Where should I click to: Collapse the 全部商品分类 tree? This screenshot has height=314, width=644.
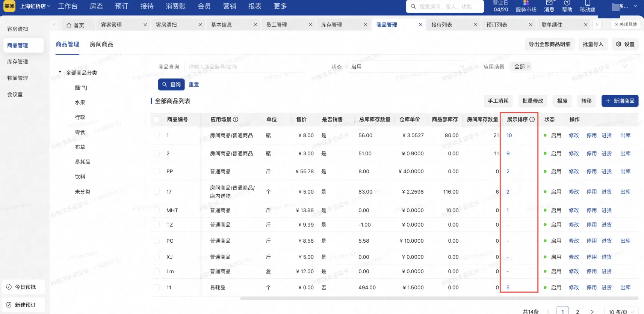[x=60, y=72]
